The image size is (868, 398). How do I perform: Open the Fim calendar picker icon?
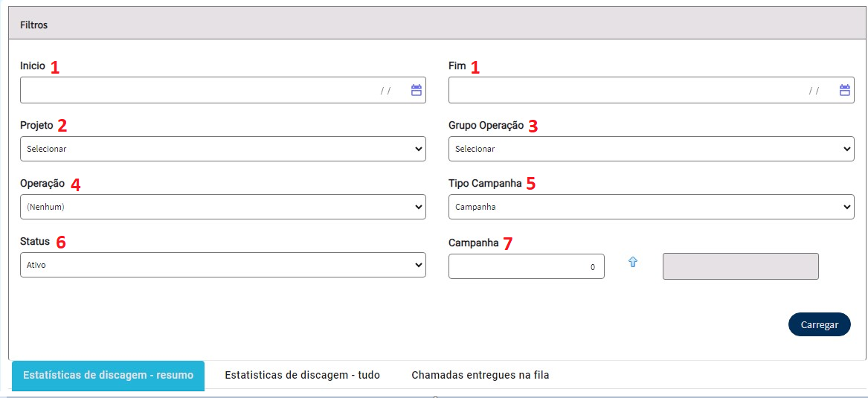point(845,90)
